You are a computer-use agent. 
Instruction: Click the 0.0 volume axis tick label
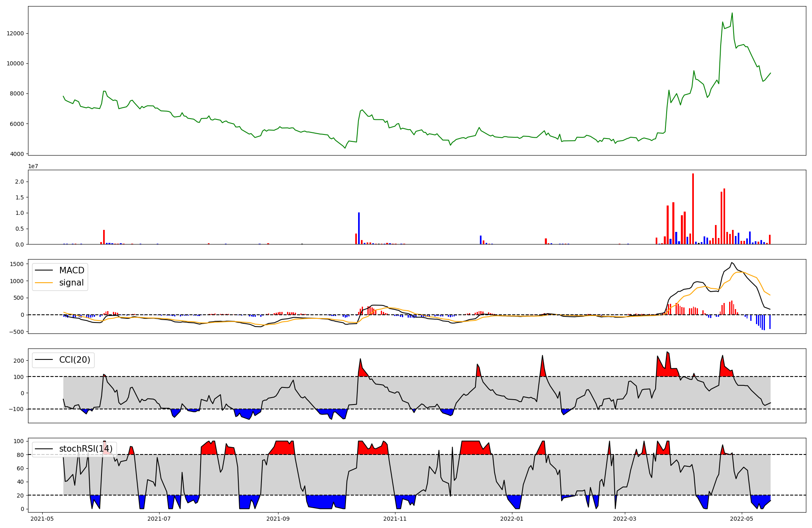pos(20,245)
